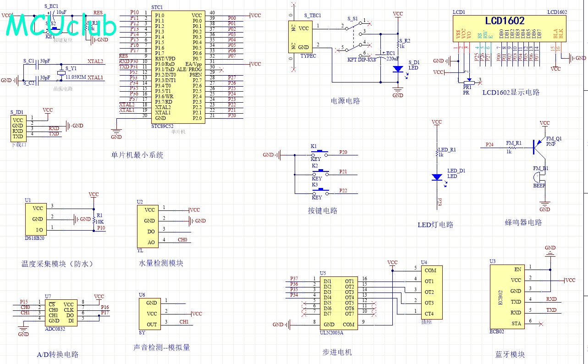Select the FM_B1 buzzer symbol
Viewport: 588px width, 364px height.
(539, 178)
